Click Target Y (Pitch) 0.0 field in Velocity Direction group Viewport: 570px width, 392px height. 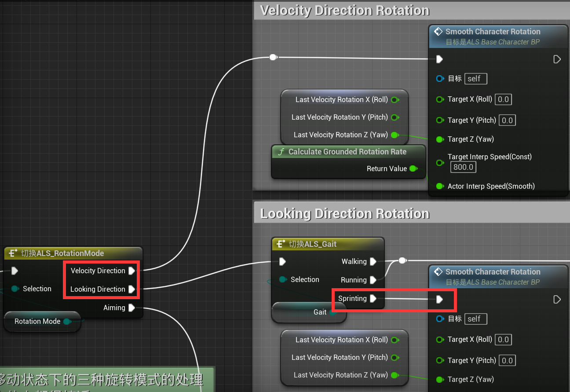pyautogui.click(x=508, y=120)
